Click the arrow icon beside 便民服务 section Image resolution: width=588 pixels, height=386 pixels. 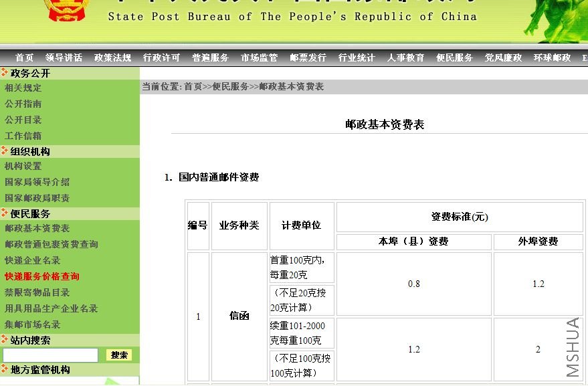pos(5,213)
